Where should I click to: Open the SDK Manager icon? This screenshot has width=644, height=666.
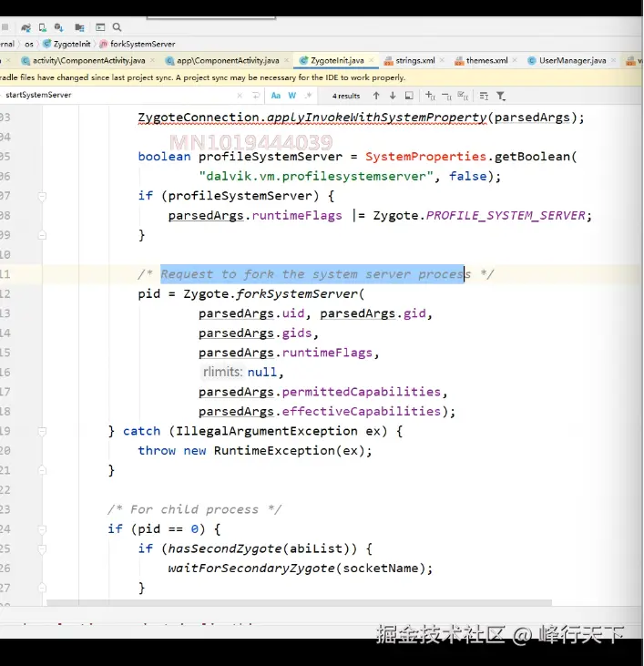(x=58, y=27)
